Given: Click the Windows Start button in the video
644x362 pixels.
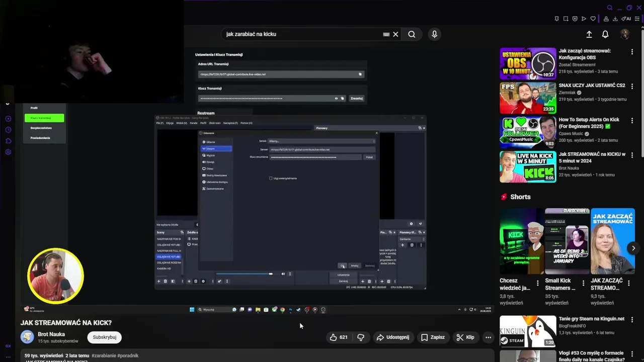Looking at the screenshot, I should click(192, 310).
